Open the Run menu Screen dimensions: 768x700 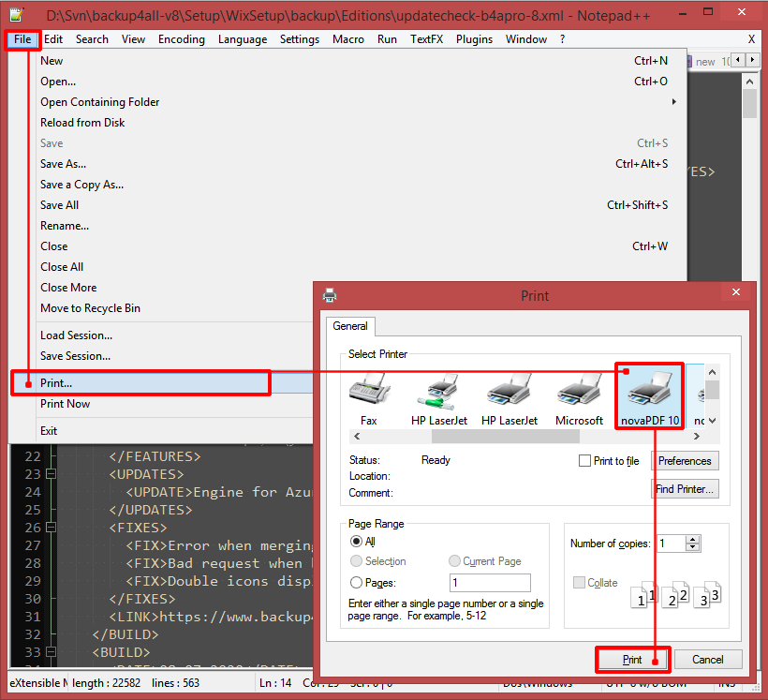387,39
